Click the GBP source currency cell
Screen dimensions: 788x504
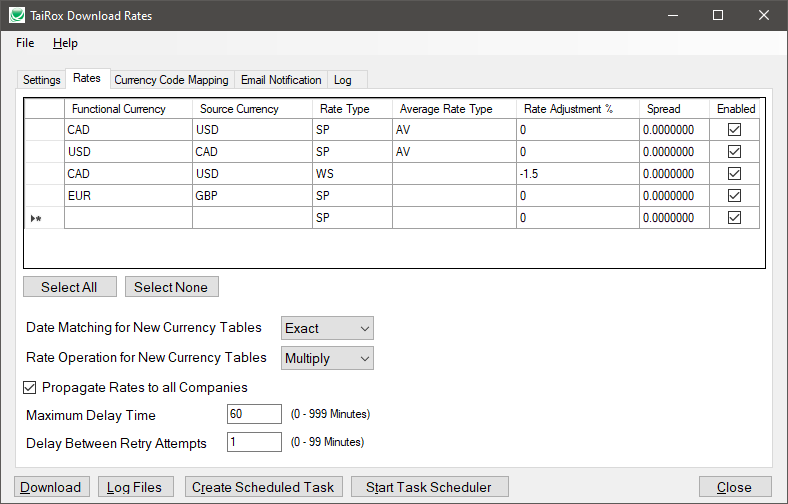coord(252,195)
